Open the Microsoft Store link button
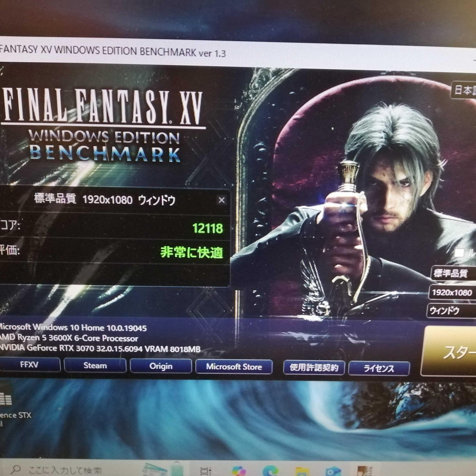This screenshot has width=476, height=476. (x=234, y=367)
